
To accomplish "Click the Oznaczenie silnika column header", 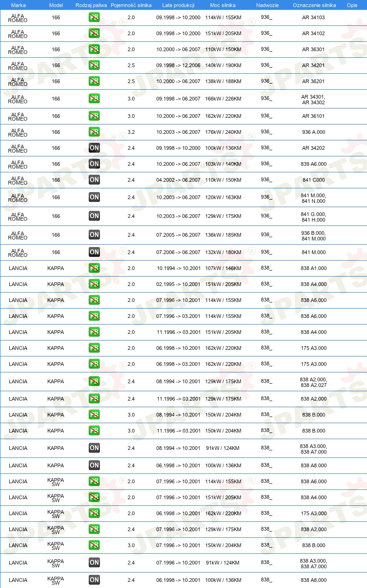I will click(314, 5).
